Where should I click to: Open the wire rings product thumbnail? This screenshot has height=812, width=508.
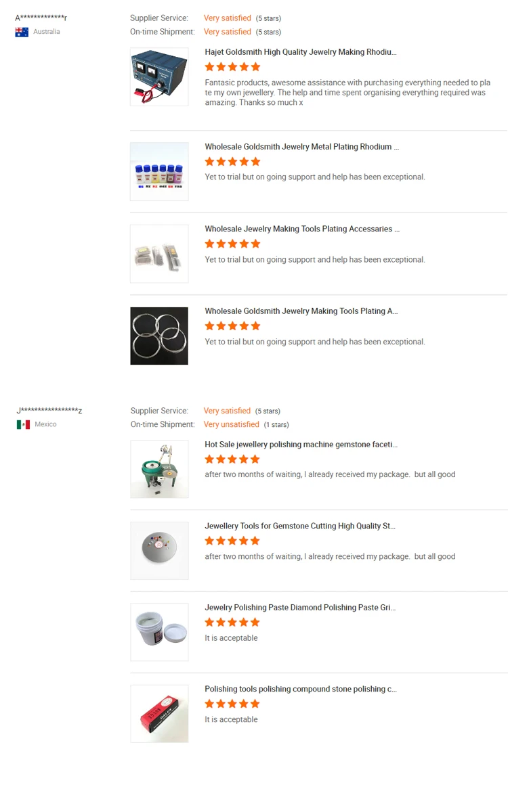click(x=159, y=336)
